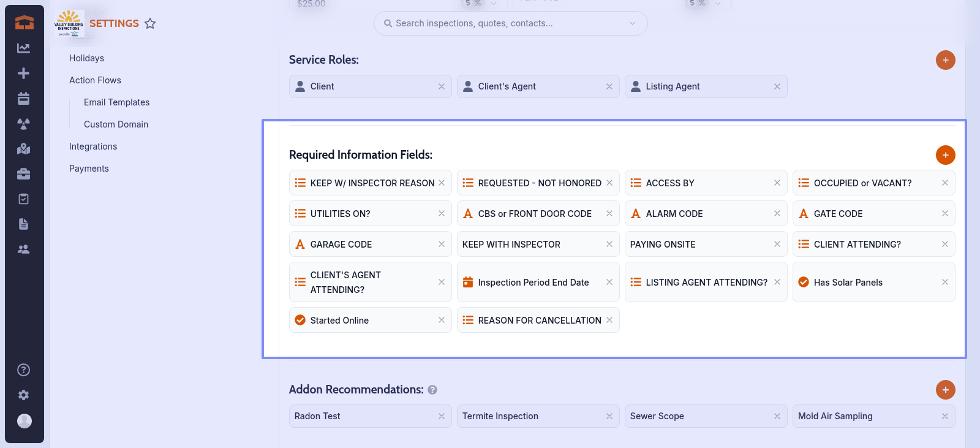Open the help question mark icon
The image size is (980, 448).
[x=24, y=370]
